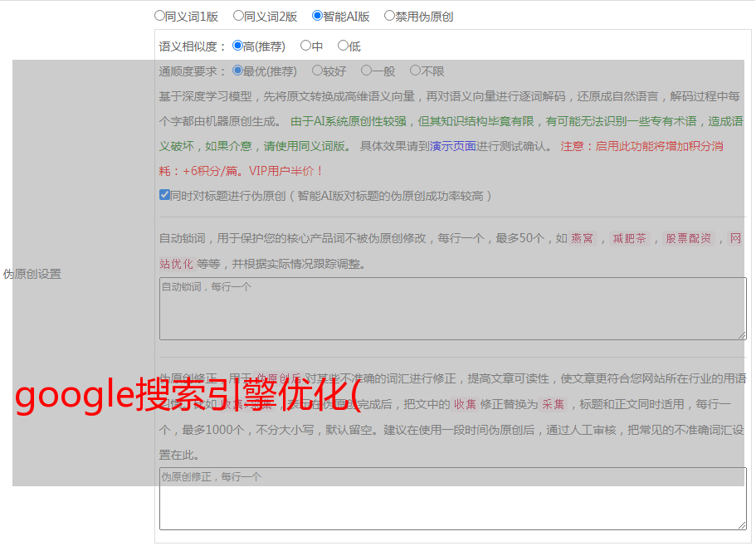Click resize handle of 自动锁词 textarea
The width and height of the screenshot is (756, 546).
click(742, 335)
